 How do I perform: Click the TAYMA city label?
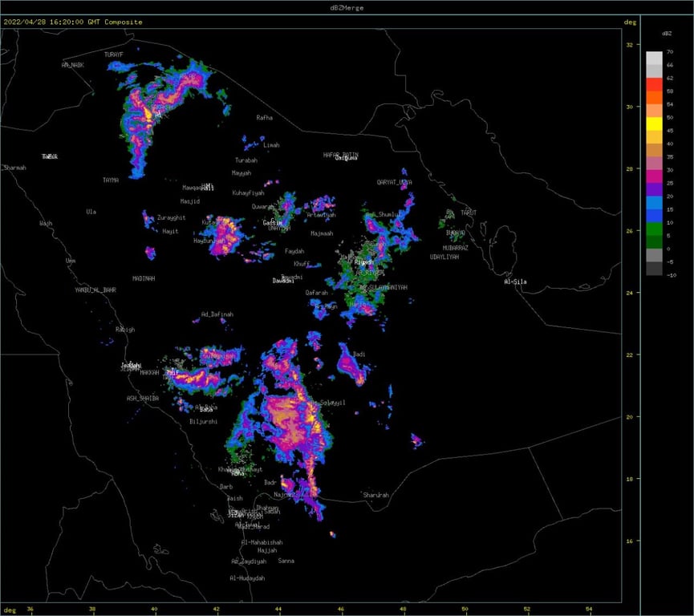[110, 180]
